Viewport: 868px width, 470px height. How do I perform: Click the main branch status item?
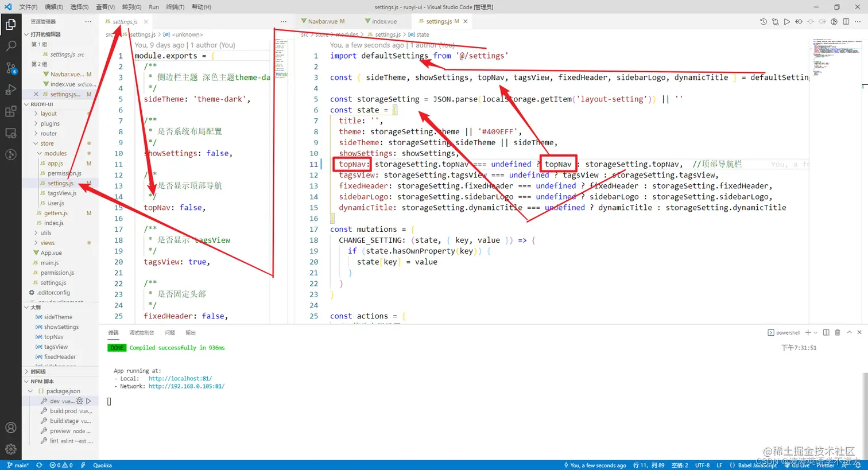coord(18,465)
